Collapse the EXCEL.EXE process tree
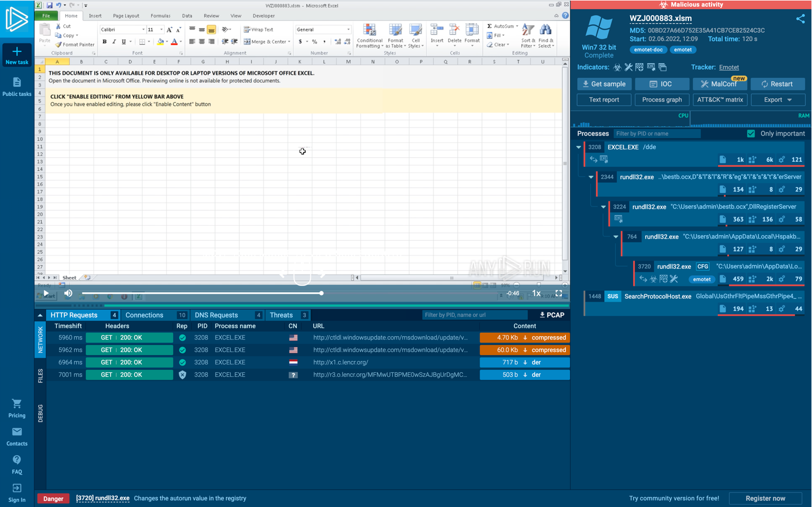The height and width of the screenshot is (507, 812). point(579,147)
